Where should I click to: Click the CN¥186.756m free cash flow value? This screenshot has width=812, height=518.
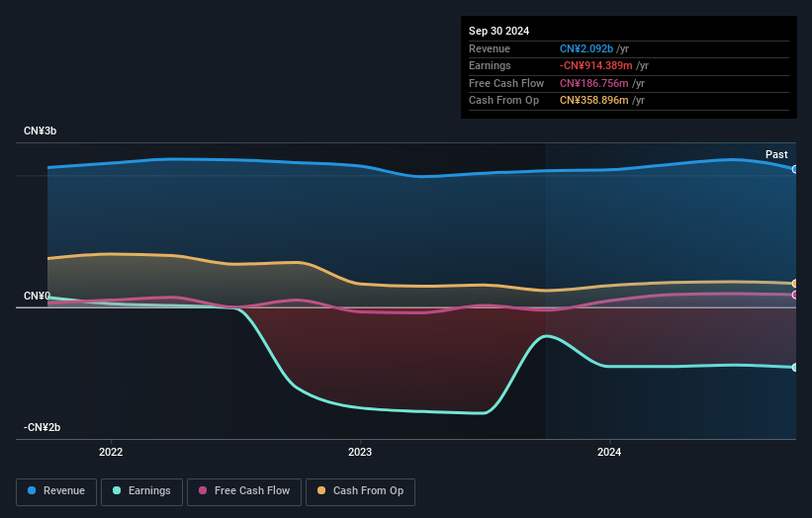tap(594, 83)
